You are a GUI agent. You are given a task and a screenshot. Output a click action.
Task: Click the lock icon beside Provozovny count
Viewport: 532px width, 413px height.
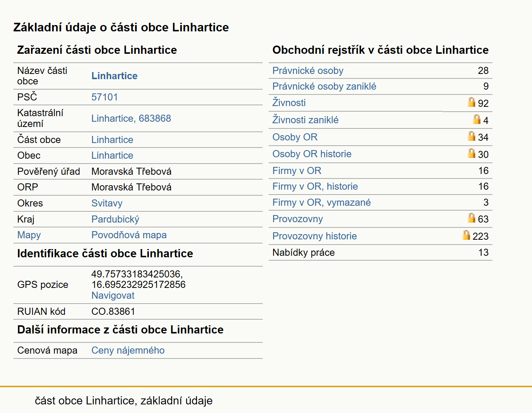pyautogui.click(x=472, y=218)
